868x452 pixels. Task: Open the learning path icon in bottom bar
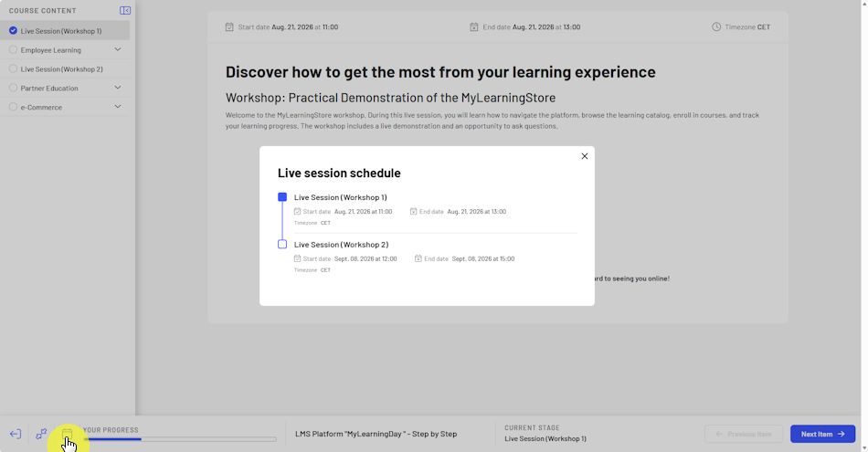(41, 435)
